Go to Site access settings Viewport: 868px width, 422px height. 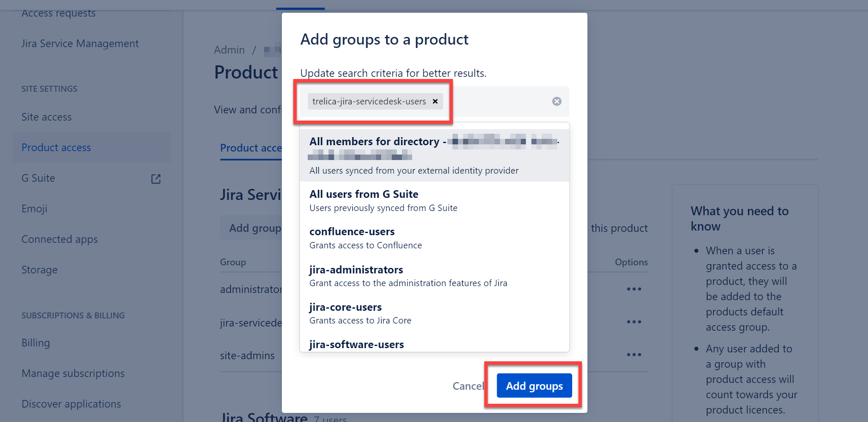pyautogui.click(x=47, y=117)
